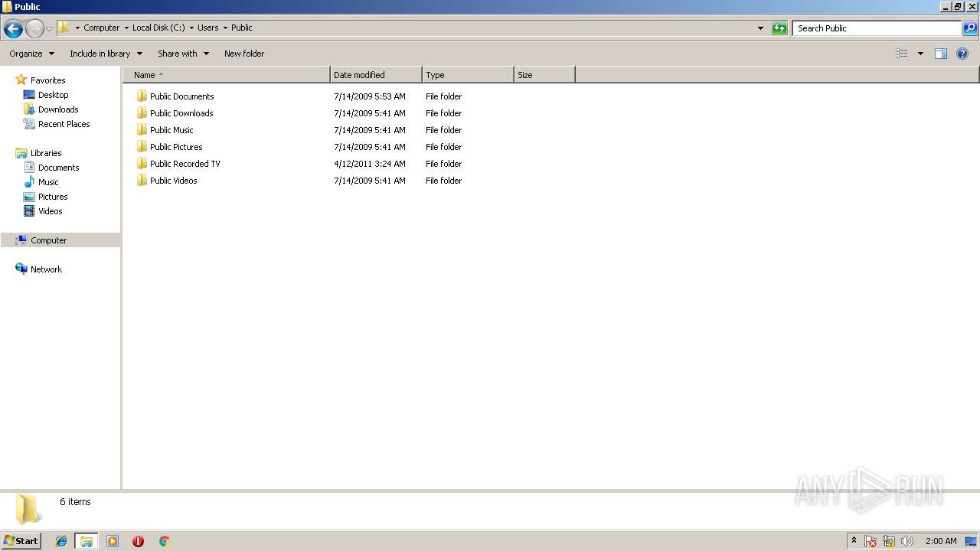Click the New folder button

point(244,54)
